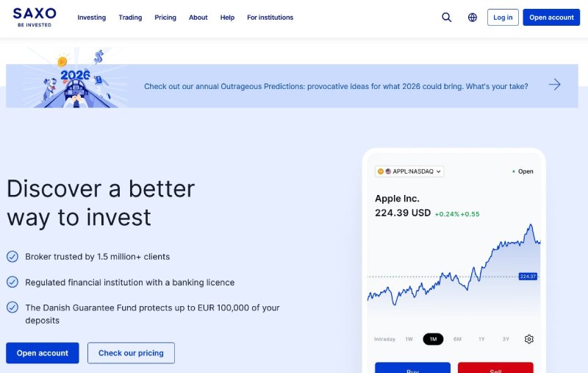
Task: Go to the Pricing menu item
Action: coord(165,18)
